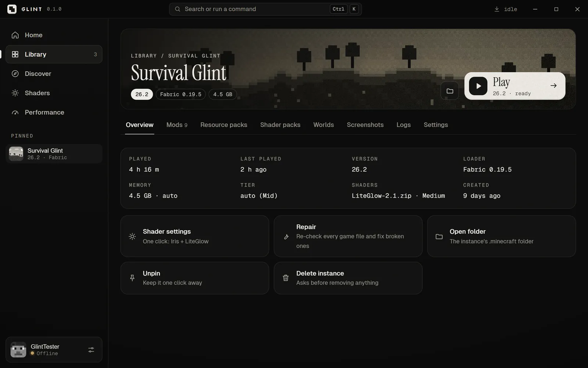Open account settings sliders icon
Viewport: 588px width, 368px height.
[91, 350]
